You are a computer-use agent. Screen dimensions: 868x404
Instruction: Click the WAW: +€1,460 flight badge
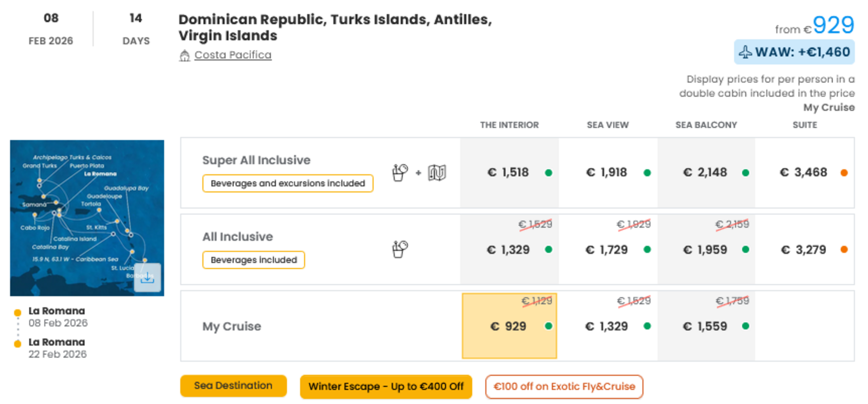coord(794,52)
